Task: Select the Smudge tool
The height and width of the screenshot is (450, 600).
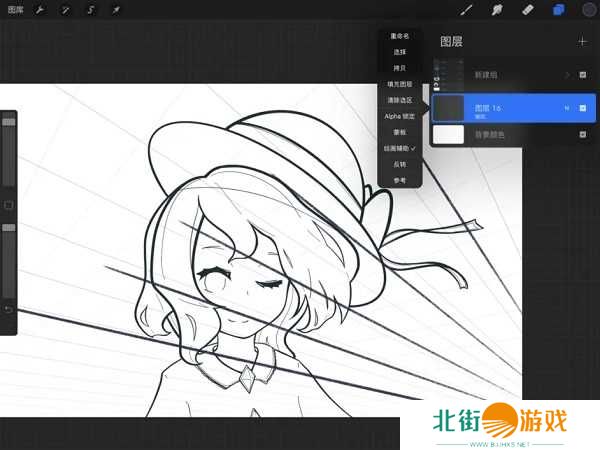Action: (x=497, y=10)
